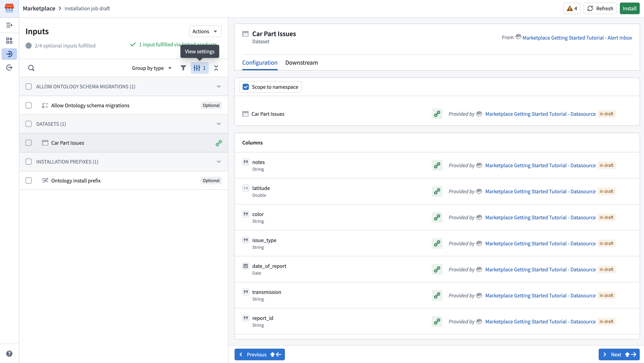Expand the sidebar navigation menu icon
The height and width of the screenshot is (363, 644).
coord(9,25)
